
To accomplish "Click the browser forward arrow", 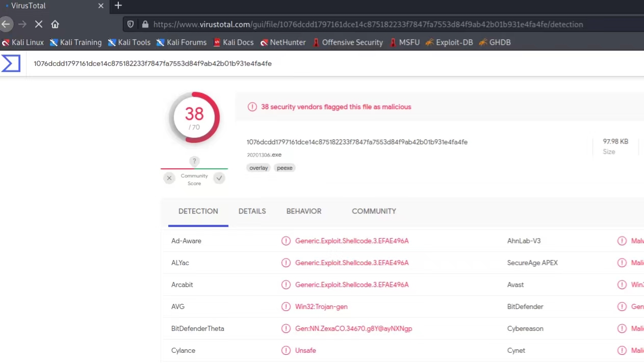I will [22, 24].
